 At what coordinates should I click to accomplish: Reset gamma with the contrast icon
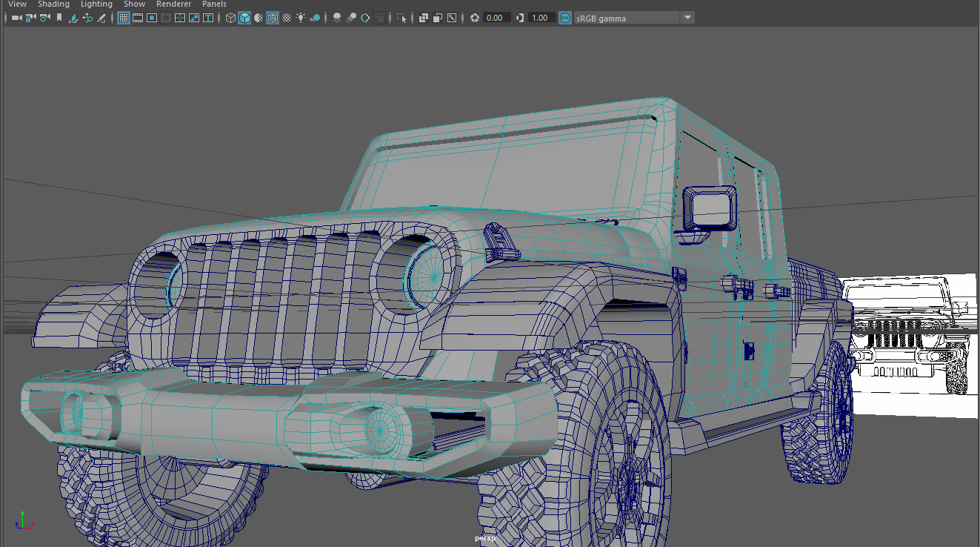click(520, 18)
